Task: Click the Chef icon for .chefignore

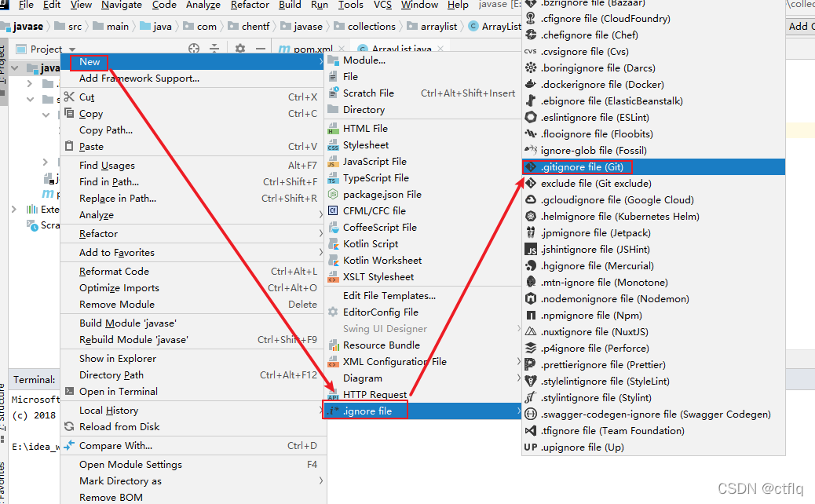Action: [x=530, y=35]
